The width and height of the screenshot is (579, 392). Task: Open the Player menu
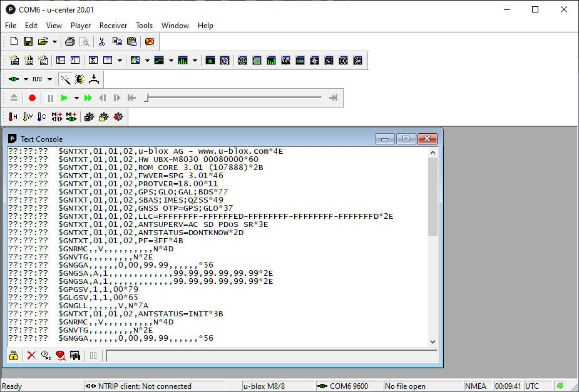(x=81, y=26)
